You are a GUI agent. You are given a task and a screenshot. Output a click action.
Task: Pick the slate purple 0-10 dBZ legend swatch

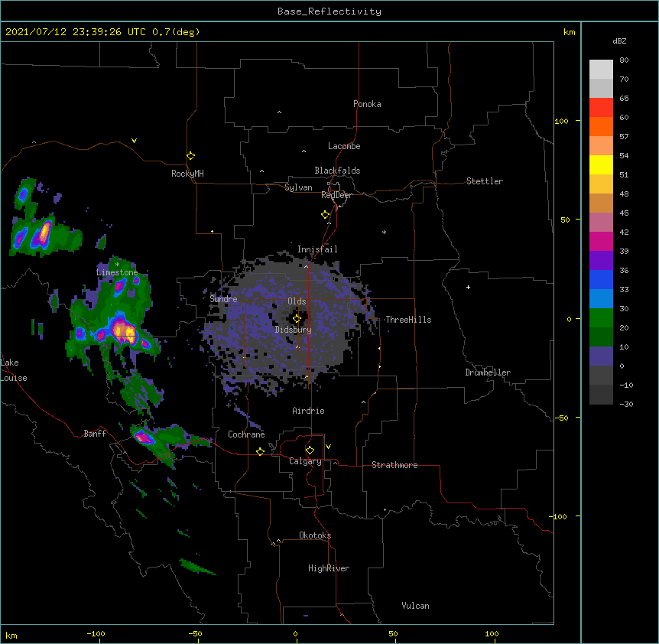coord(601,356)
